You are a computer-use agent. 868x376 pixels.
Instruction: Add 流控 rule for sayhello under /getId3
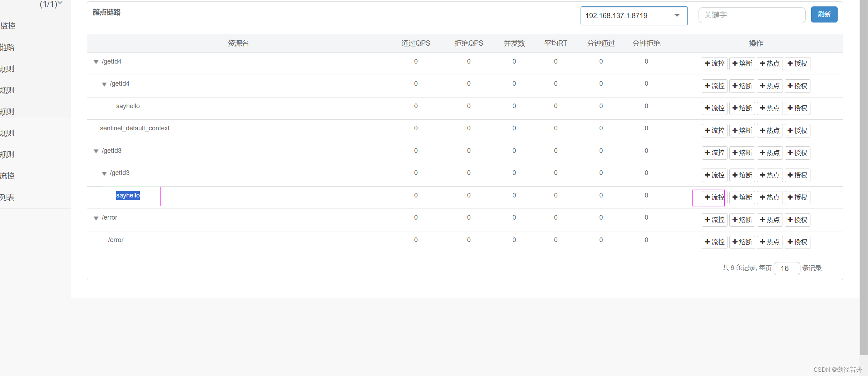click(x=714, y=197)
